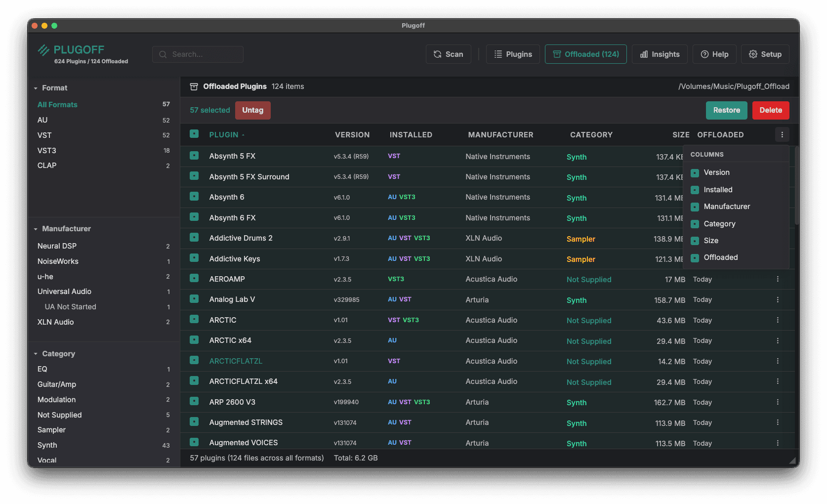Click the plugin list vertical scrollbar
827x504 pixels.
(x=796, y=185)
